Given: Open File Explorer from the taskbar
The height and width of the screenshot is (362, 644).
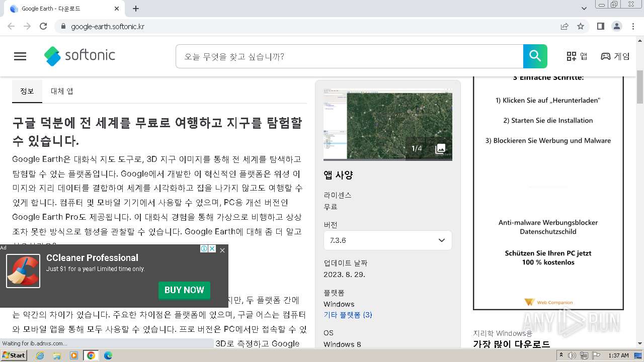Looking at the screenshot, I should 57,355.
